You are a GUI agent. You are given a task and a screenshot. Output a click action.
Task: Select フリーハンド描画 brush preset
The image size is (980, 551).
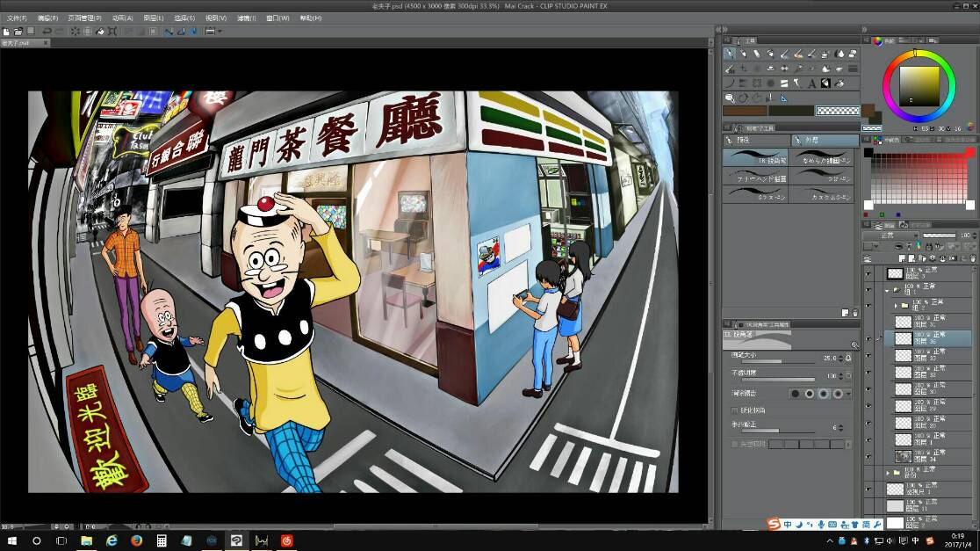tap(755, 176)
